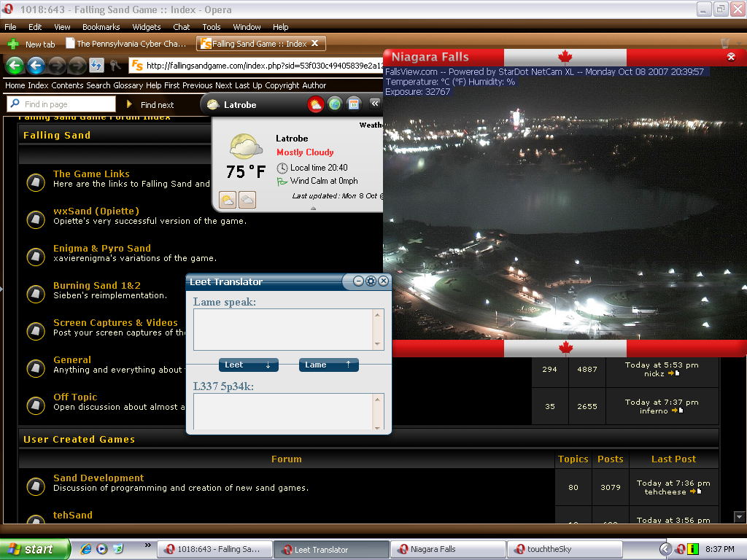
Task: Open the Tools menu
Action: point(212,27)
